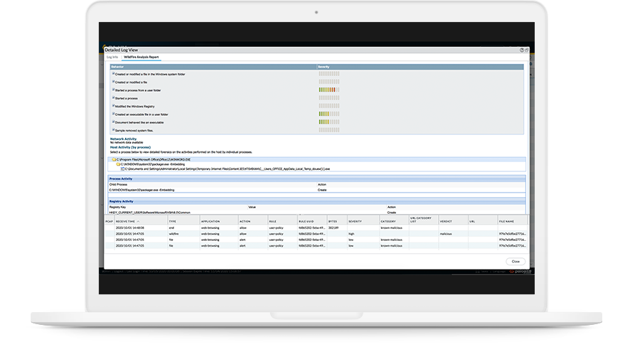Click the icon beside 'Document behaved like an executable'
The width and height of the screenshot is (630, 364).
coord(114,122)
